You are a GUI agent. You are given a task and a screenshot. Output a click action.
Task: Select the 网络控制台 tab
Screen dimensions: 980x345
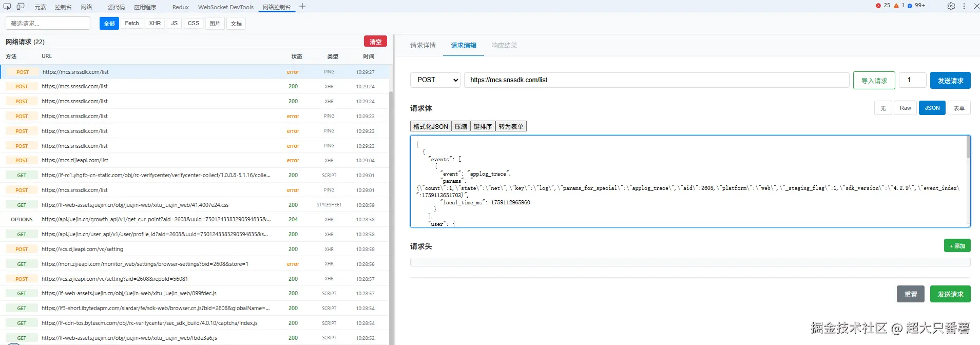pos(277,7)
